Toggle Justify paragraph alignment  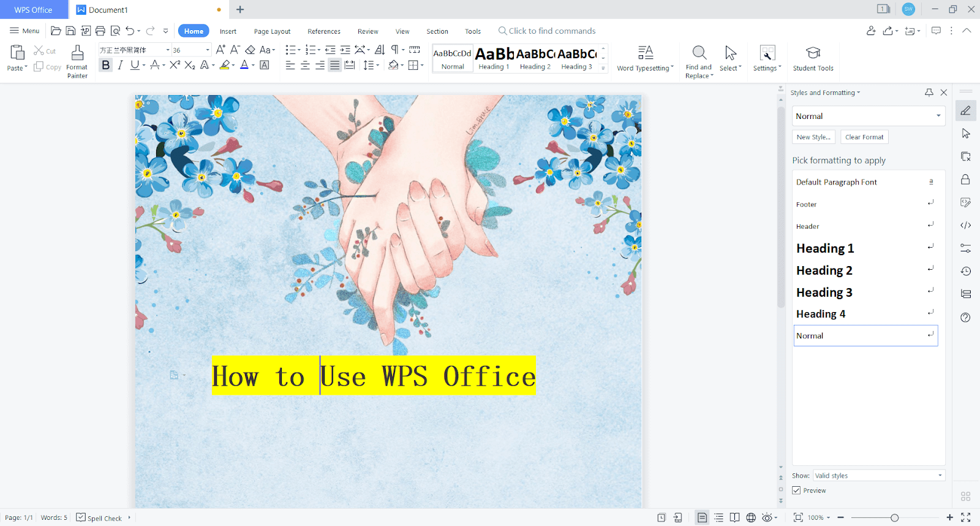pos(334,65)
